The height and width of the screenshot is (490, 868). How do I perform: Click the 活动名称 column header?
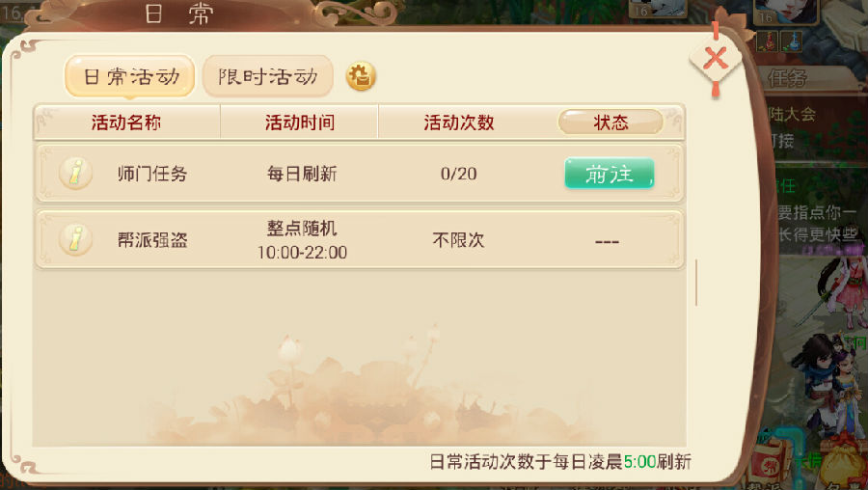click(x=126, y=122)
